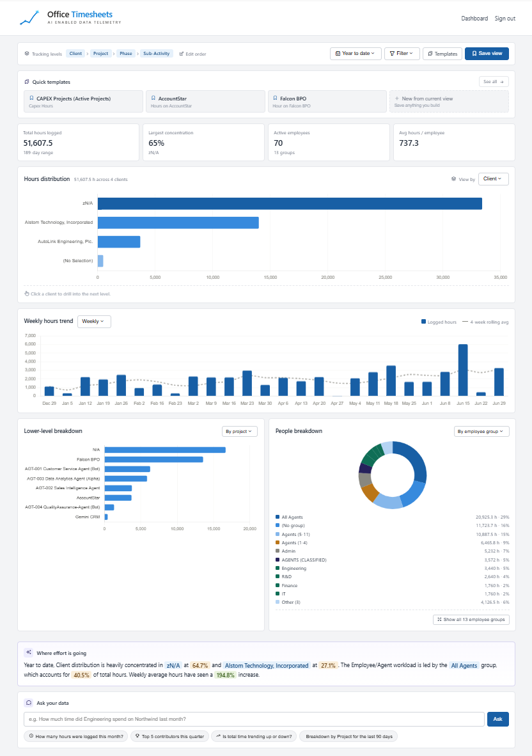Click the Tracking levels layers icon
532x756 pixels.
[27, 54]
